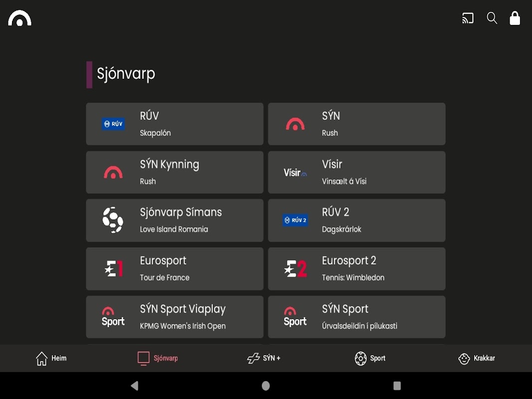
Task: Tap the SÝN logo at top left
Action: pyautogui.click(x=19, y=18)
